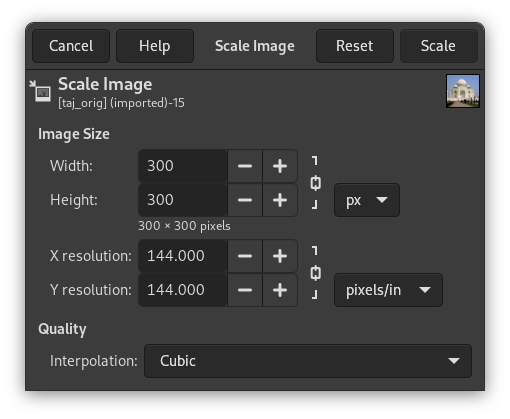Click the '[taj_orig] (imported)-15' subtitle
510x419 pixels.
(x=121, y=103)
